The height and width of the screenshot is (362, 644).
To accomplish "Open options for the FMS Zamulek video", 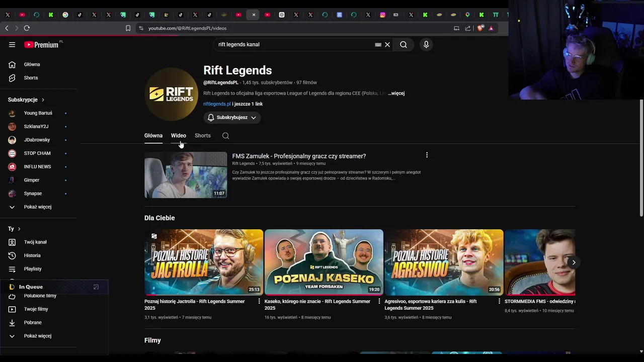I will point(427,155).
